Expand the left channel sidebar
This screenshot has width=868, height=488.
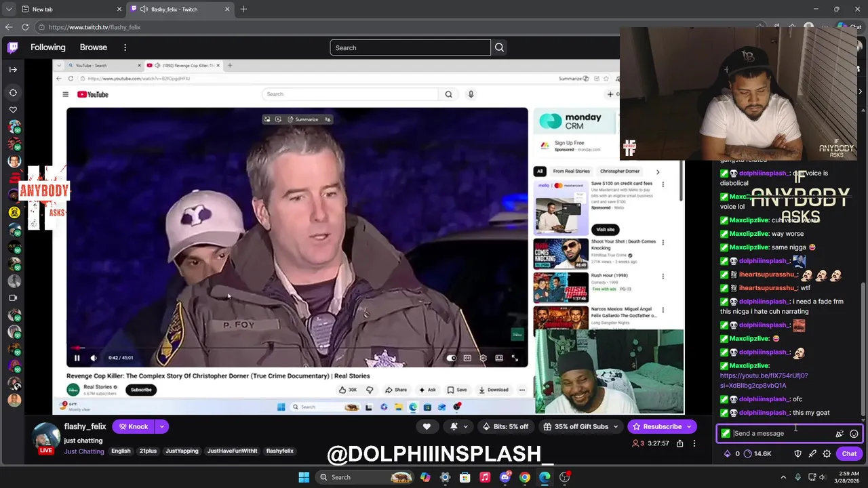(x=13, y=69)
